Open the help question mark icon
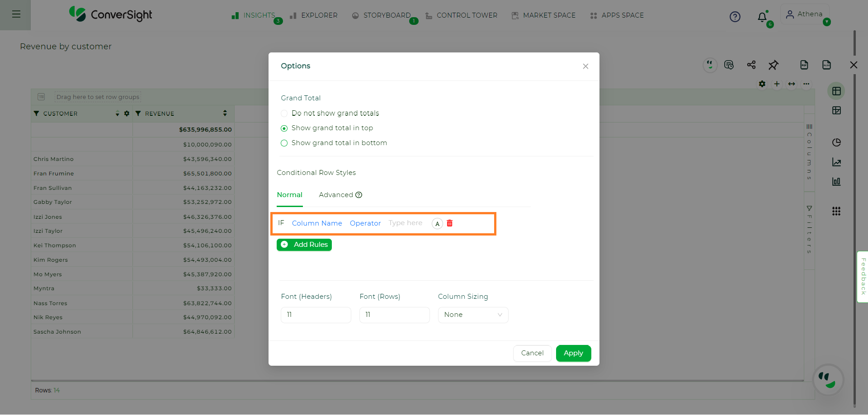The image size is (868, 415). [x=735, y=17]
